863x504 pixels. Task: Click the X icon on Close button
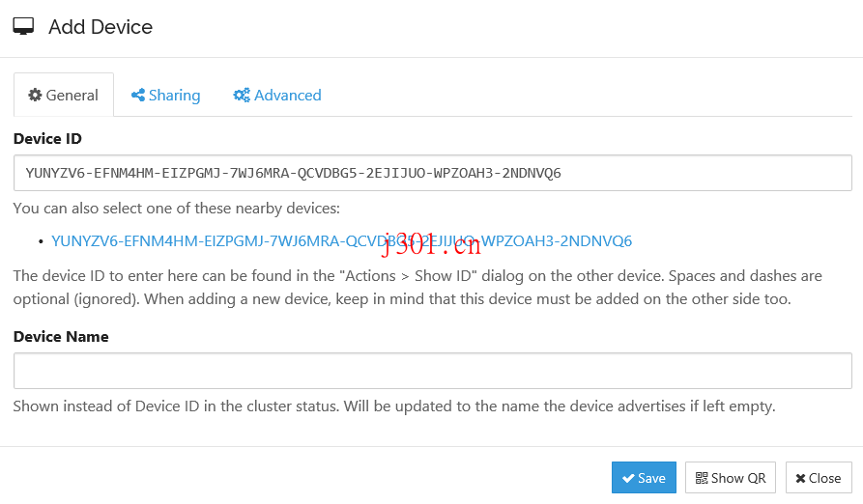(x=800, y=478)
